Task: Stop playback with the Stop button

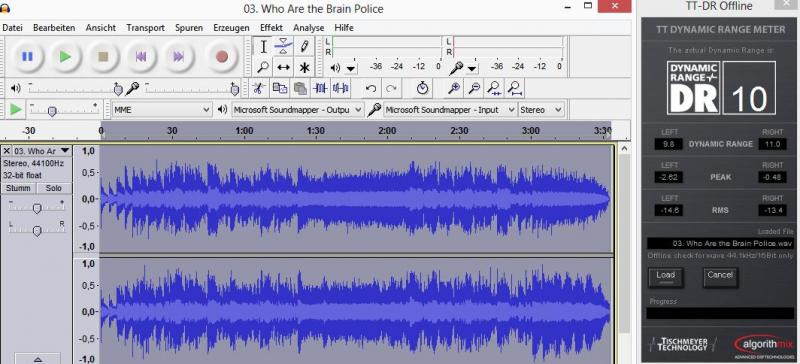Action: pyautogui.click(x=104, y=57)
